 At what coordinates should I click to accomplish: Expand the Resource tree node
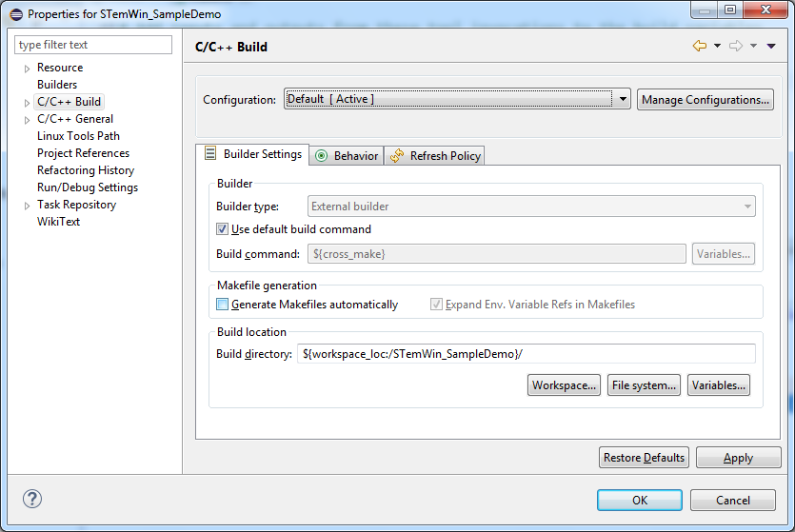coord(27,69)
